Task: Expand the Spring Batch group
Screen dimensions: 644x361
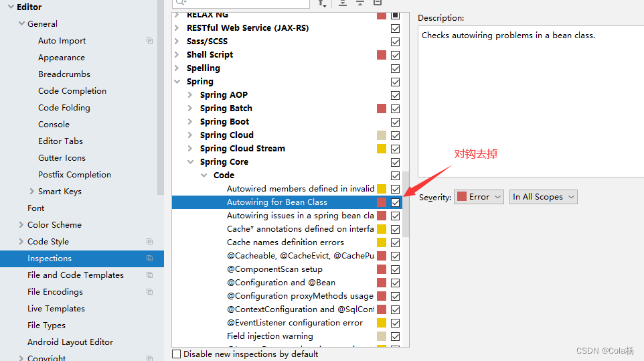Action: (189, 108)
